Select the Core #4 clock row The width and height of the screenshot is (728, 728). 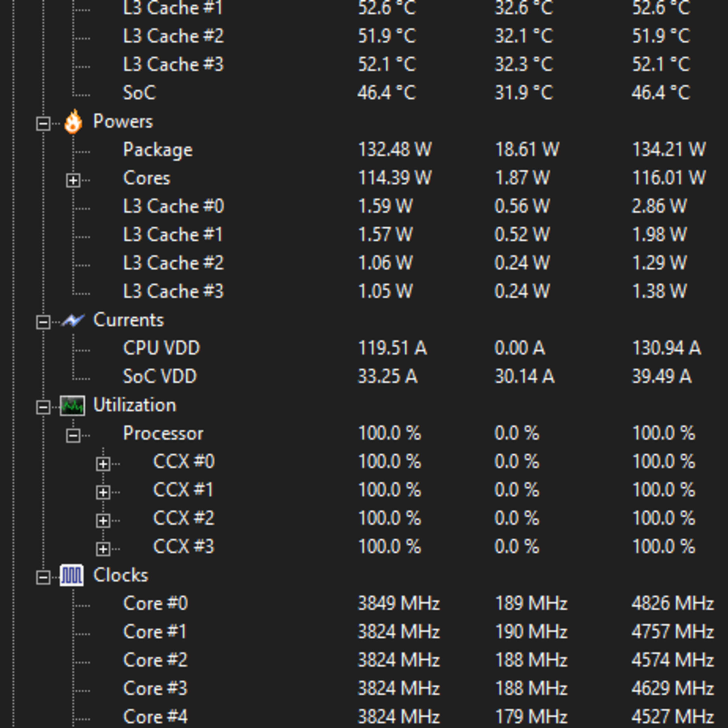[155, 717]
